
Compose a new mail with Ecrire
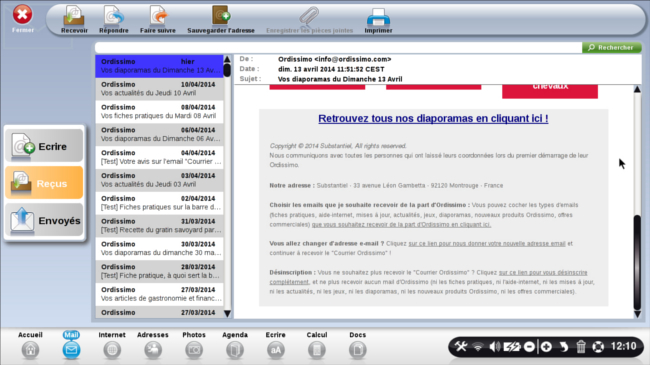tap(44, 146)
